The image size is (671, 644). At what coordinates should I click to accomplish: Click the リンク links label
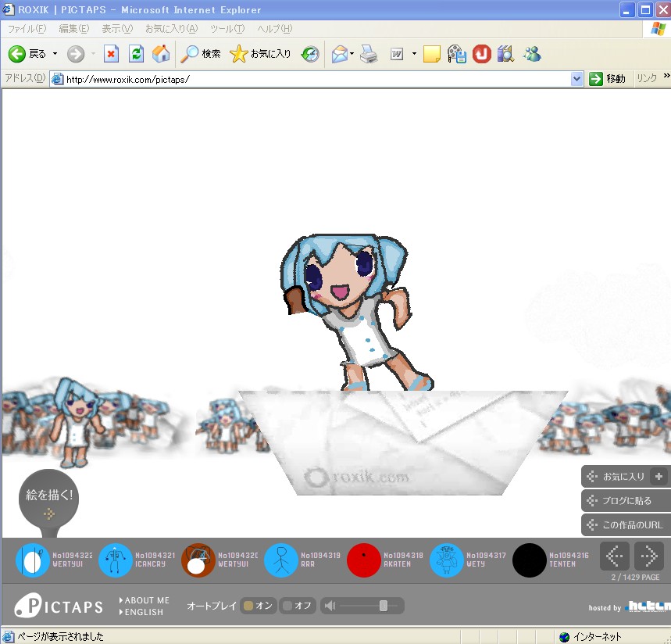click(647, 78)
